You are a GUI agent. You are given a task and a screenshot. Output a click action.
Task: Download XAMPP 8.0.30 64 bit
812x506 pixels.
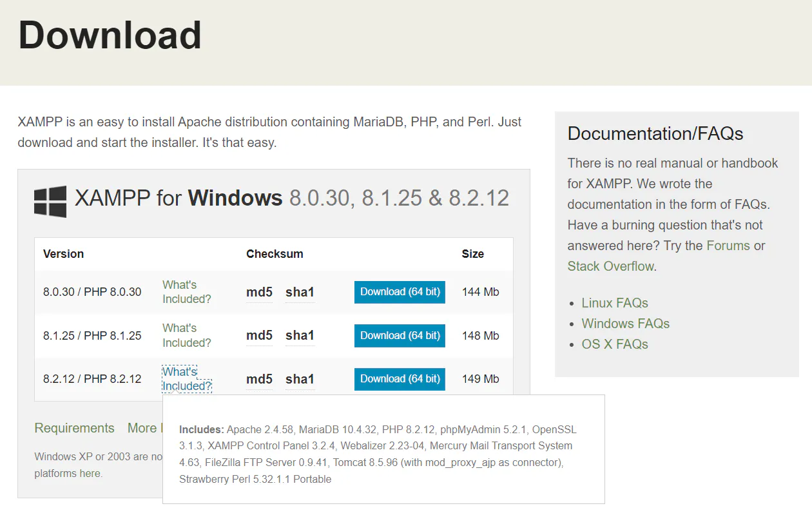tap(400, 292)
